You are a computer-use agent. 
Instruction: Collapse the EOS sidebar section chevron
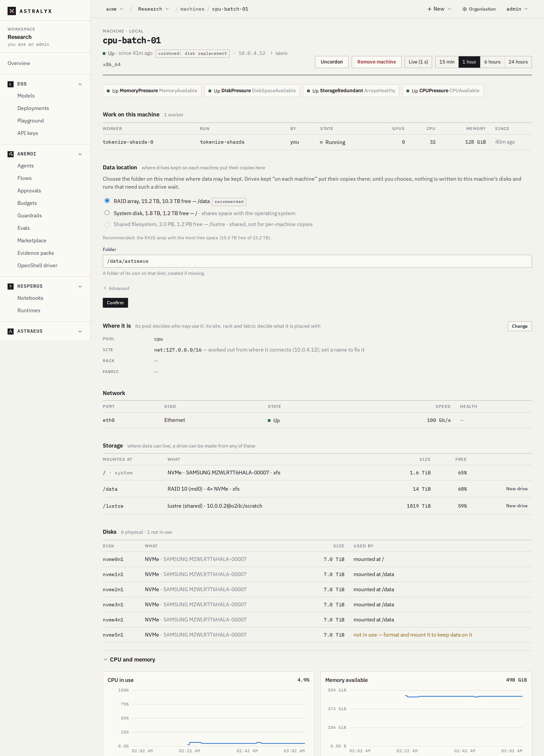coord(80,84)
